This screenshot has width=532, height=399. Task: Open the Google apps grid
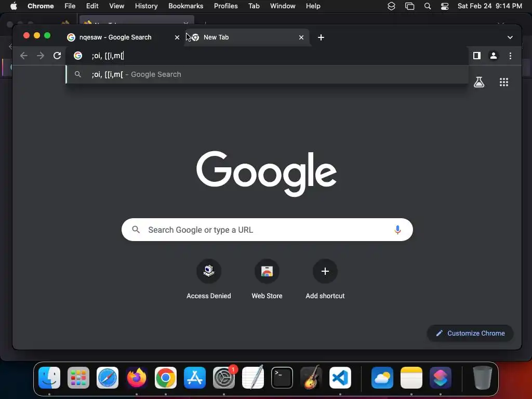(x=504, y=82)
